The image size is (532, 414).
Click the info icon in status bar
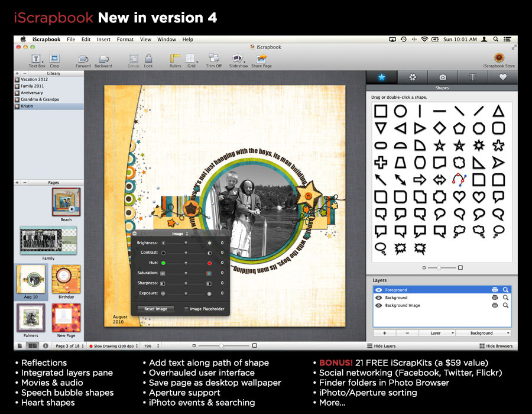click(46, 346)
